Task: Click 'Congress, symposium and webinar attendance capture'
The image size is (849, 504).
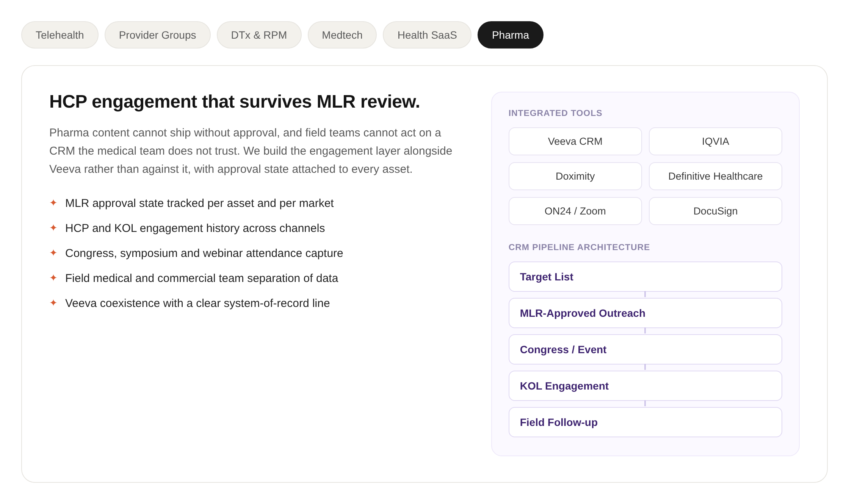Action: [x=204, y=253]
